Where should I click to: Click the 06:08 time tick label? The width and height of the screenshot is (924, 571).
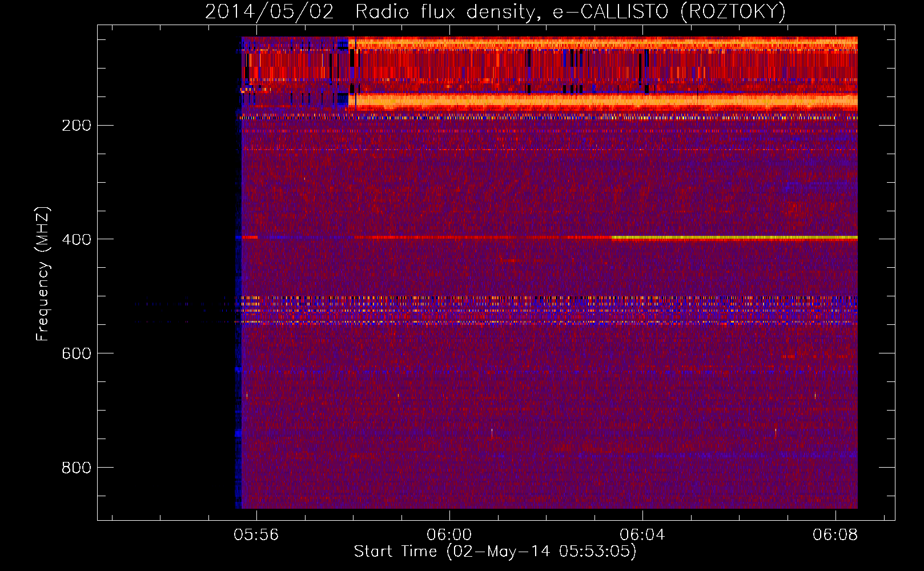point(835,534)
